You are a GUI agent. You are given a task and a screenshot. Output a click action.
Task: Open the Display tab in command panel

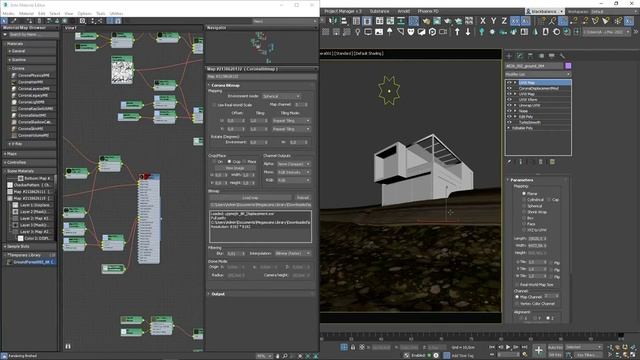point(551,56)
